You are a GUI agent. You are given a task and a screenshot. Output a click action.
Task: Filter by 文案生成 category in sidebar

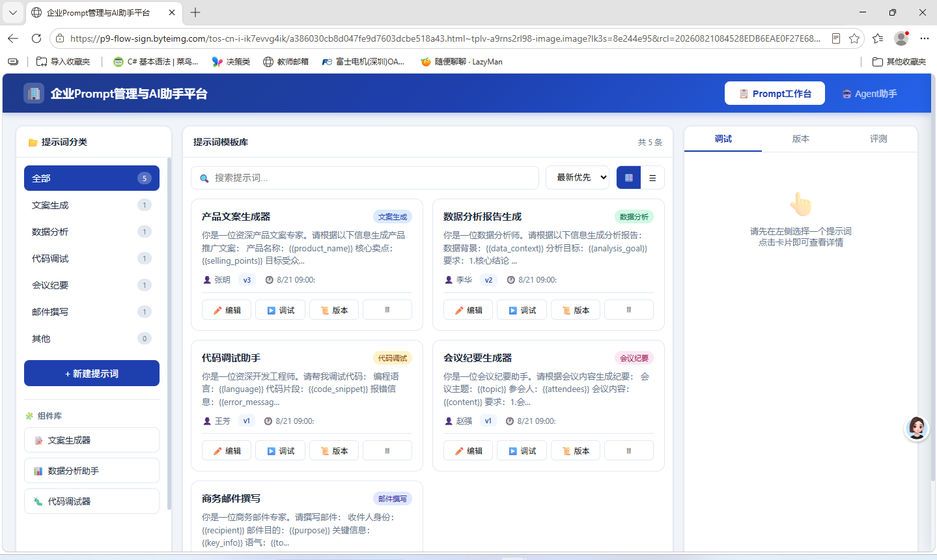pos(92,205)
